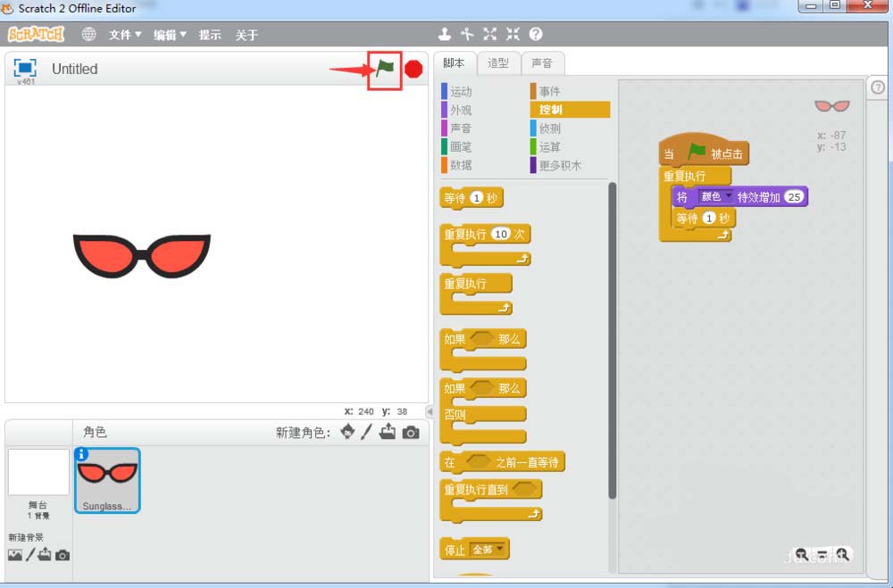Switch to the 声音 tab

pos(541,63)
